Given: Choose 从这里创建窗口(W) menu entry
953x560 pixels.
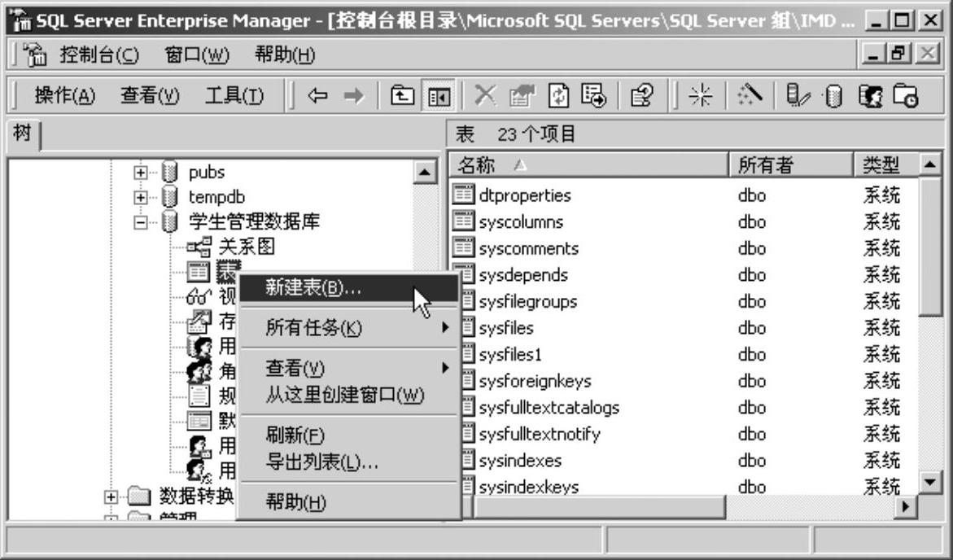Looking at the screenshot, I should click(349, 395).
